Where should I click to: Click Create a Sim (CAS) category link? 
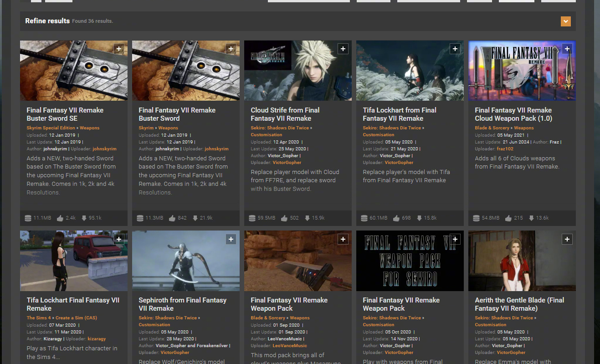76,318
